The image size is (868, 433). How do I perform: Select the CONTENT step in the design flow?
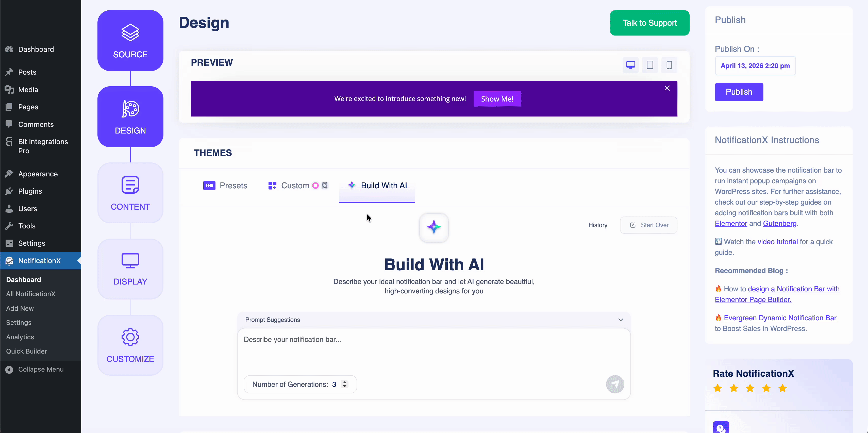point(130,193)
